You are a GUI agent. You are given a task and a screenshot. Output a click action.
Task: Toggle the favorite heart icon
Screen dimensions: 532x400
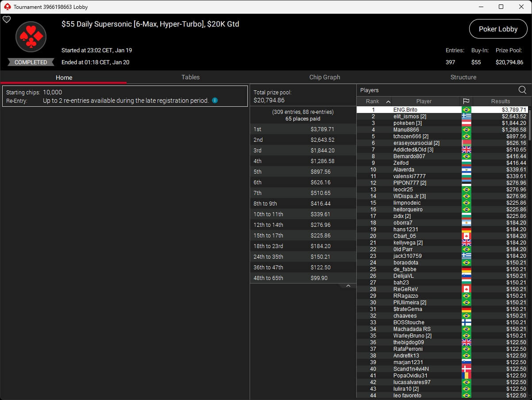pos(7,19)
